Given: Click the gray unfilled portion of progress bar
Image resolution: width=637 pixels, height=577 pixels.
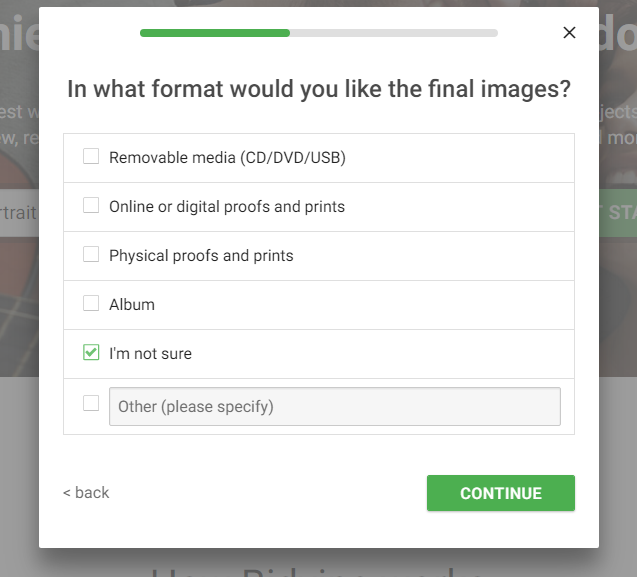Looking at the screenshot, I should coord(394,33).
